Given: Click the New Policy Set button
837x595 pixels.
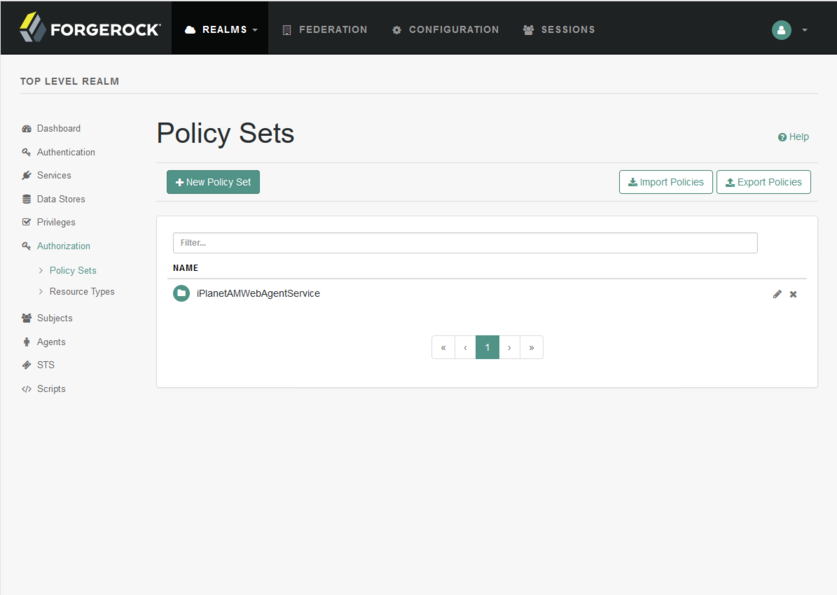Looking at the screenshot, I should (x=212, y=182).
